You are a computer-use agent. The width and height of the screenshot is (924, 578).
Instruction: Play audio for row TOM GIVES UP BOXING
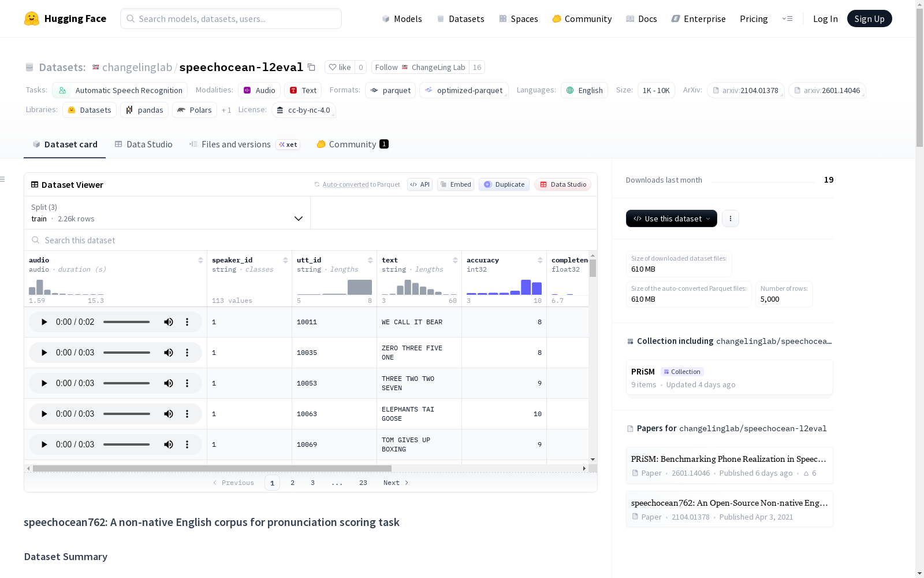point(44,444)
